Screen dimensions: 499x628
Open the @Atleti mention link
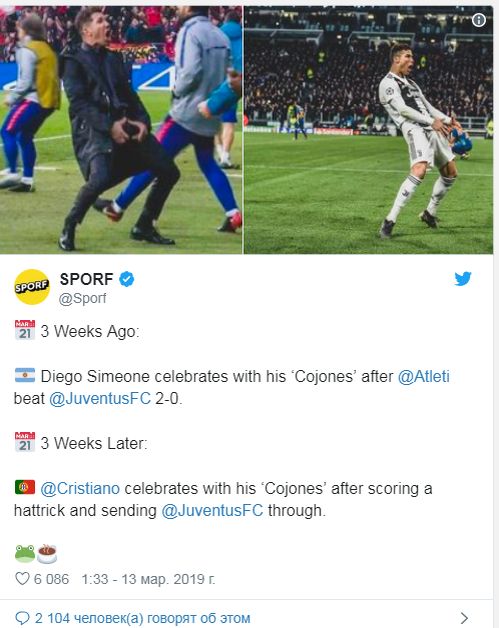pyautogui.click(x=424, y=376)
